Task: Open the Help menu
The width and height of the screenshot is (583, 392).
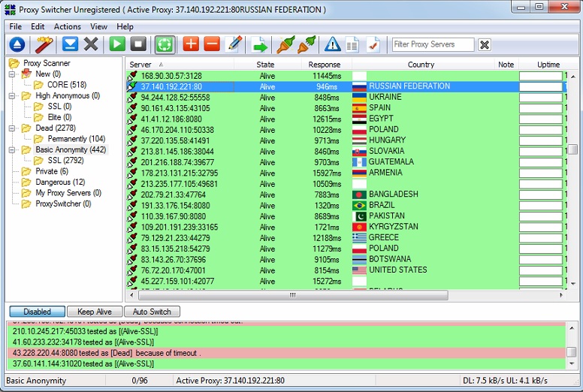Action: click(125, 27)
